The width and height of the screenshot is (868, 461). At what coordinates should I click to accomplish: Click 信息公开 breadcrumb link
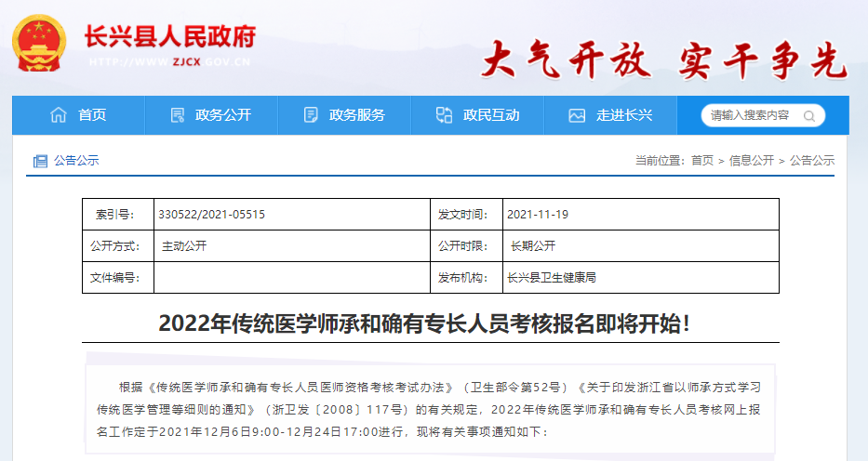pyautogui.click(x=752, y=161)
